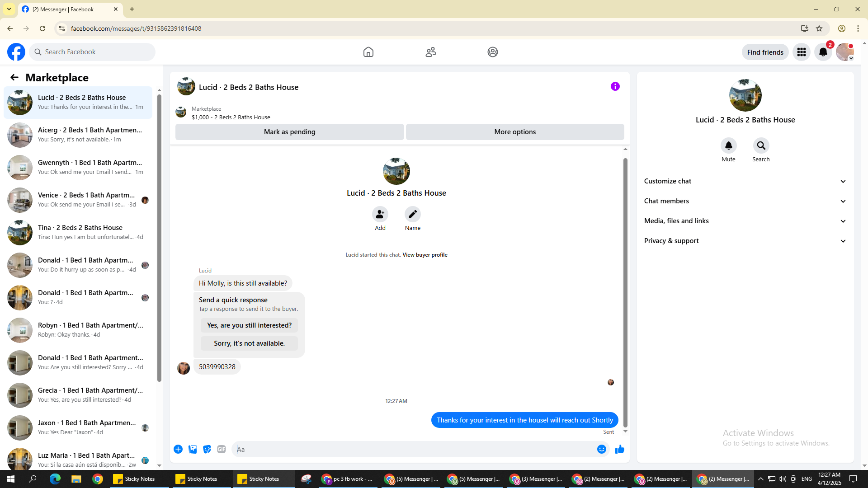Expand the Customize chat section
The image size is (868, 488).
(x=745, y=181)
